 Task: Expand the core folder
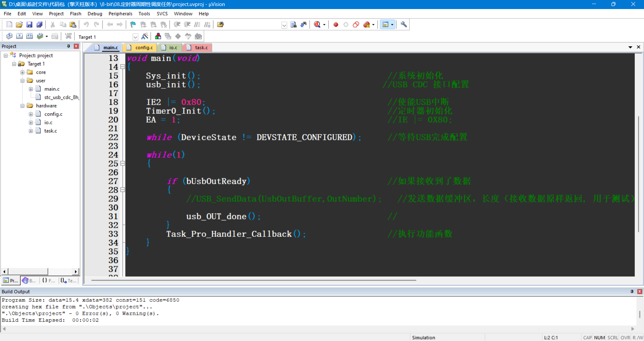(x=22, y=72)
